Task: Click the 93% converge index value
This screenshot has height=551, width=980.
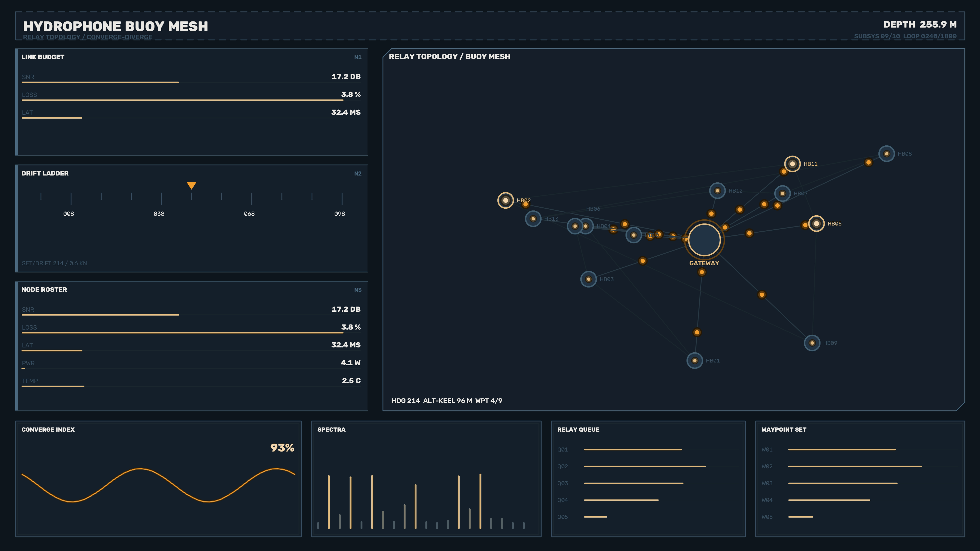Action: [x=282, y=448]
